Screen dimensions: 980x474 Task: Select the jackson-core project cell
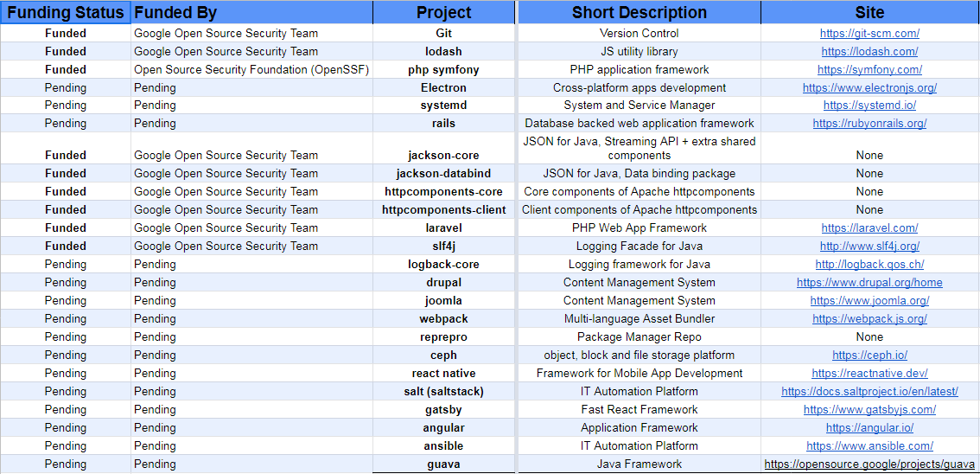tap(443, 148)
